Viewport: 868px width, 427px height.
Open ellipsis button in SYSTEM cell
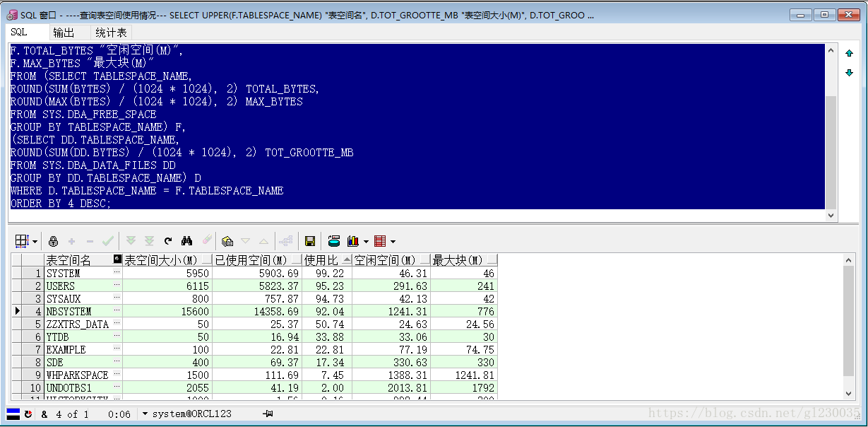[117, 273]
